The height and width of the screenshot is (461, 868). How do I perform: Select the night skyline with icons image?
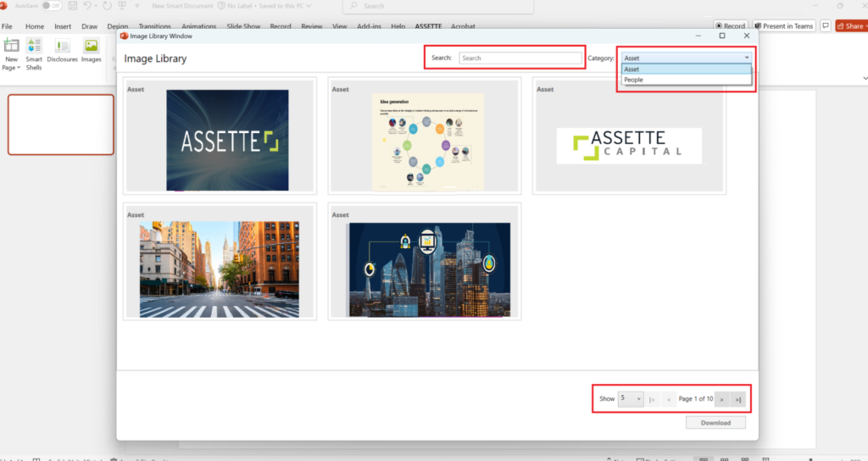pyautogui.click(x=430, y=269)
